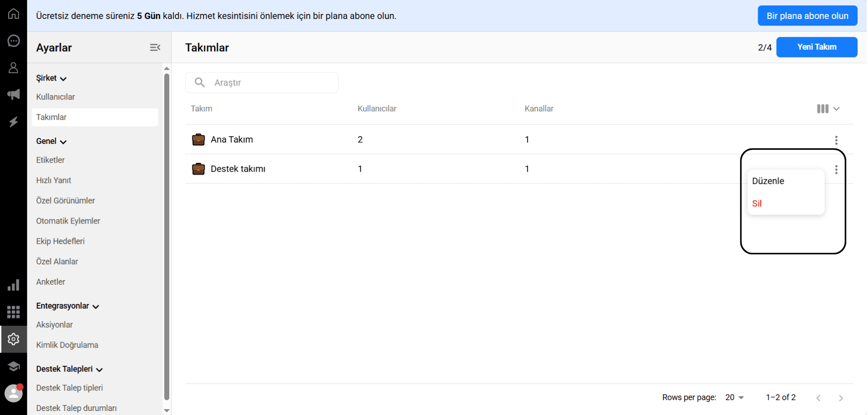Open the user profile avatar

[14, 393]
